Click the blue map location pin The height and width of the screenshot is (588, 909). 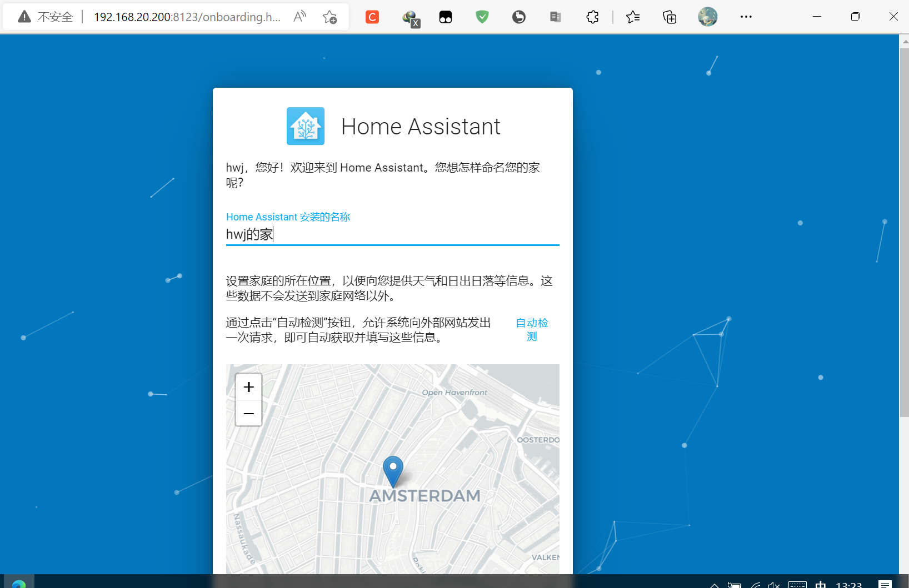tap(393, 471)
